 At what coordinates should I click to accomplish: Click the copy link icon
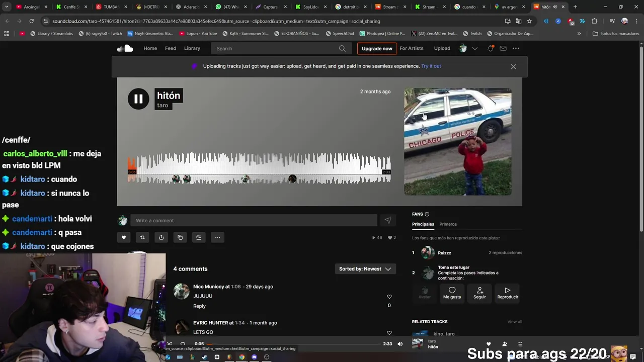[180, 237]
